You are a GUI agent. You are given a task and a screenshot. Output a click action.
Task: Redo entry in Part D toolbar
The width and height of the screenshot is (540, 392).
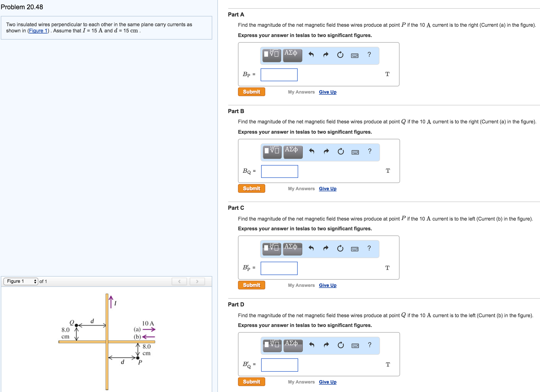pyautogui.click(x=326, y=345)
